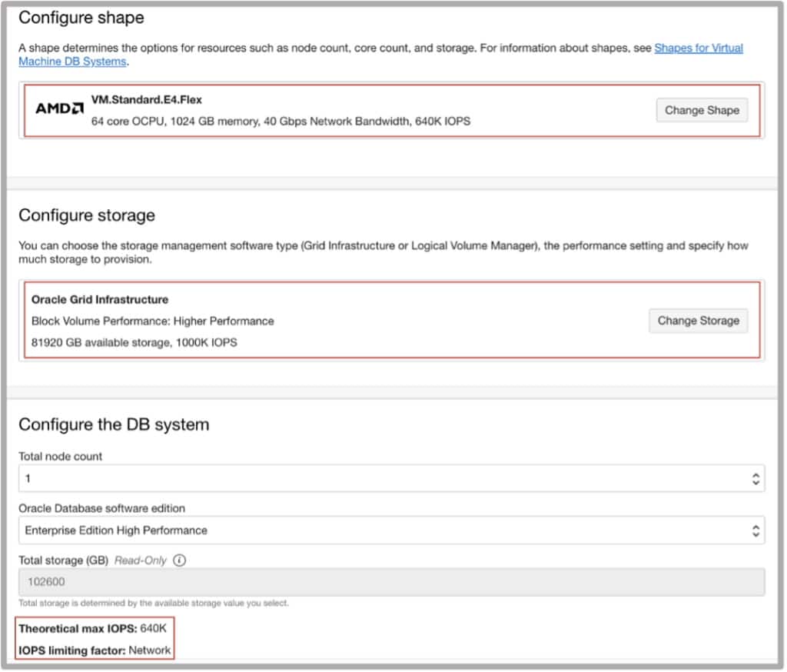Viewport: 787px width, 672px height.
Task: Select the VM.Standard.E4.Flex shape name
Action: pyautogui.click(x=147, y=100)
